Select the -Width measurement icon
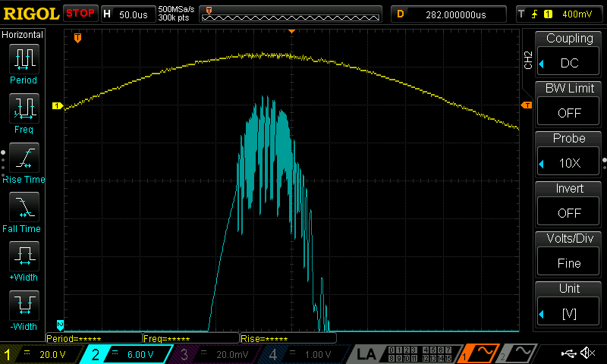607x364 pixels. 24,305
